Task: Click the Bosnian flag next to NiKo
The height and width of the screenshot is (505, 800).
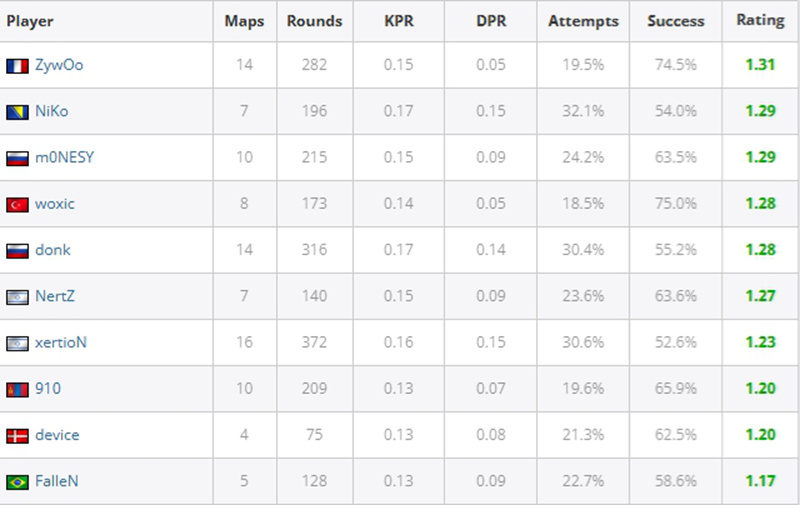Action: pyautogui.click(x=17, y=112)
